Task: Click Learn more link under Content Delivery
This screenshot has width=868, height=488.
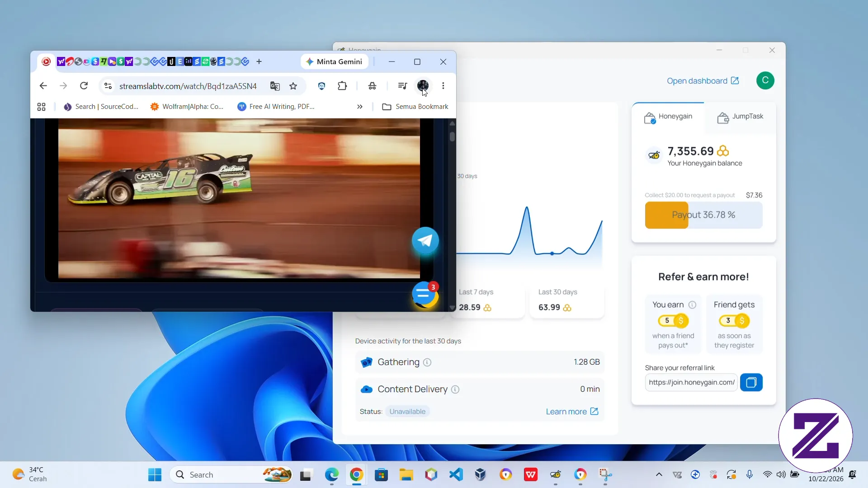Action: coord(572,412)
